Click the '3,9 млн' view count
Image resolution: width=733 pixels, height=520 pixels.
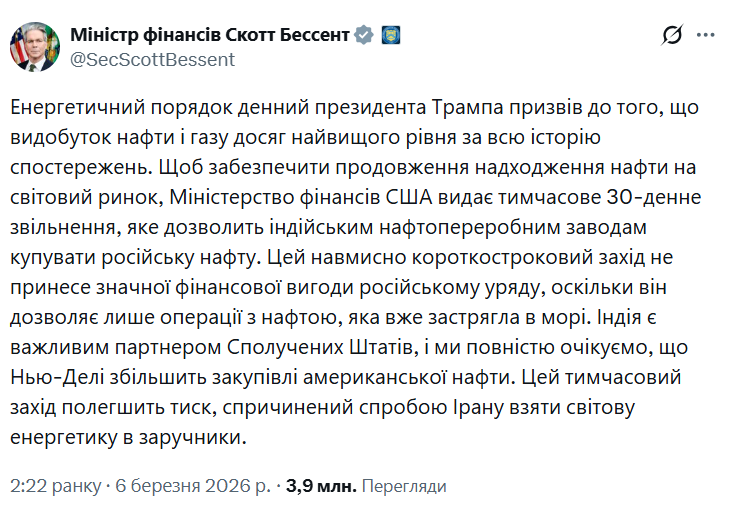coord(320,487)
